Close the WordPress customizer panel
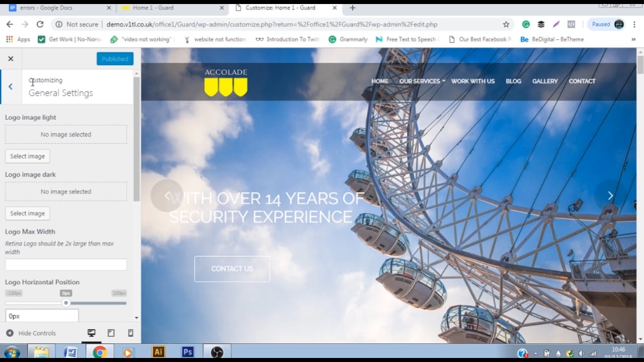 coord(11,59)
